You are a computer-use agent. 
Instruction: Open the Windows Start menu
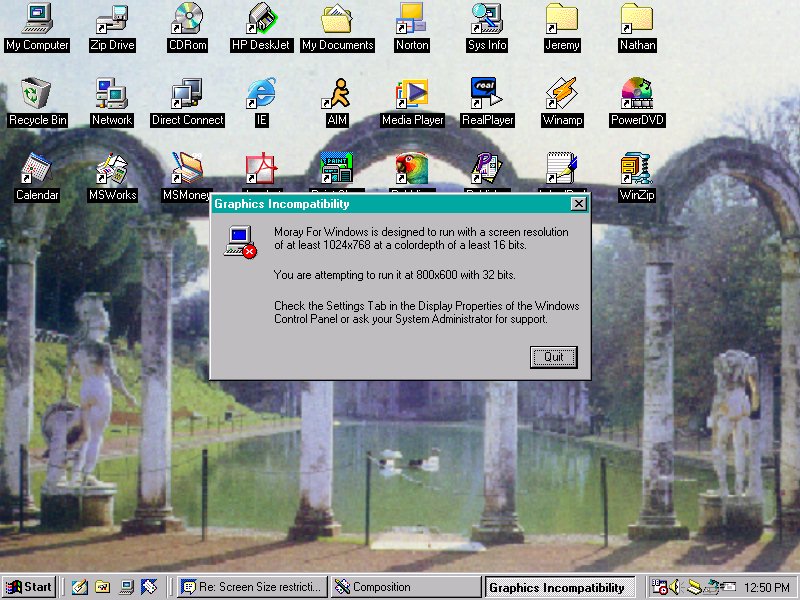(29, 587)
